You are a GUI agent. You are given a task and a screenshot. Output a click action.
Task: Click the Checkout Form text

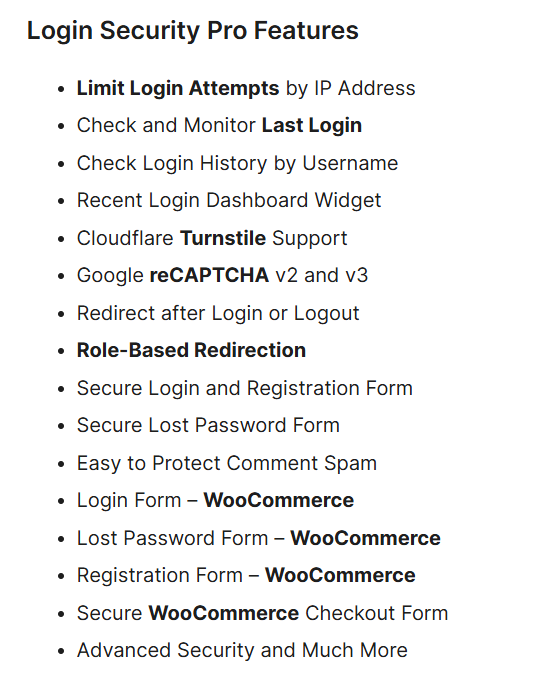coord(376,613)
